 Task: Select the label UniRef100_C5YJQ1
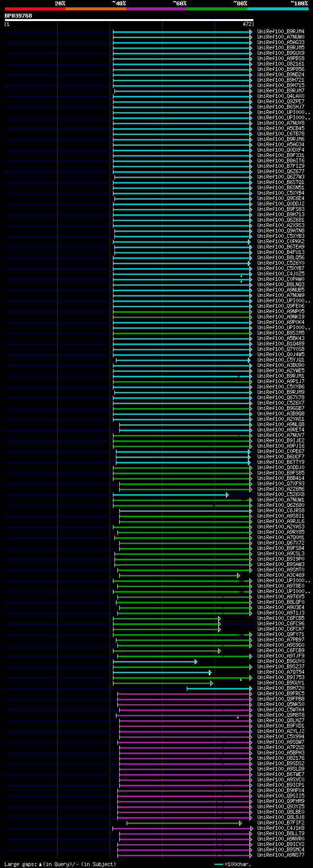coord(281,360)
